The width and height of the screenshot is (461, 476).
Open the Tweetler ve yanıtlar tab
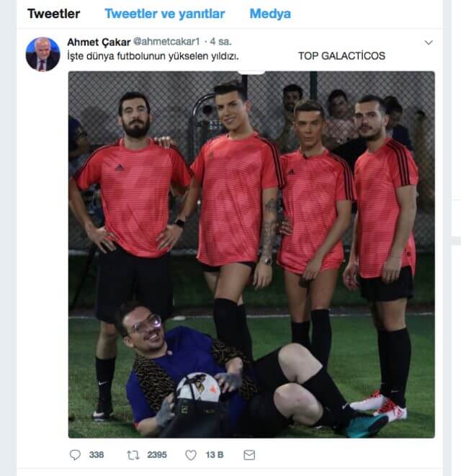pyautogui.click(x=165, y=14)
